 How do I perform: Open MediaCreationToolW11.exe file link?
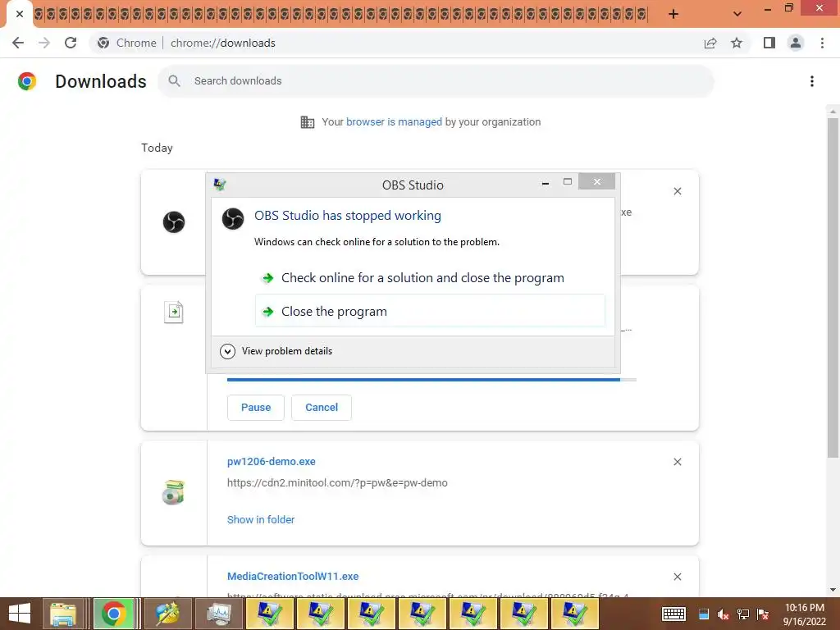click(x=293, y=577)
